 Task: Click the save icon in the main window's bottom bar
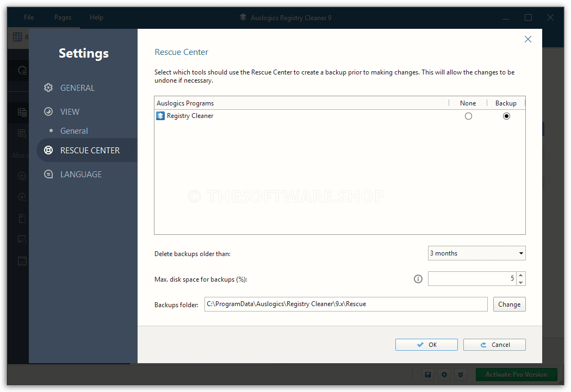[x=428, y=374]
